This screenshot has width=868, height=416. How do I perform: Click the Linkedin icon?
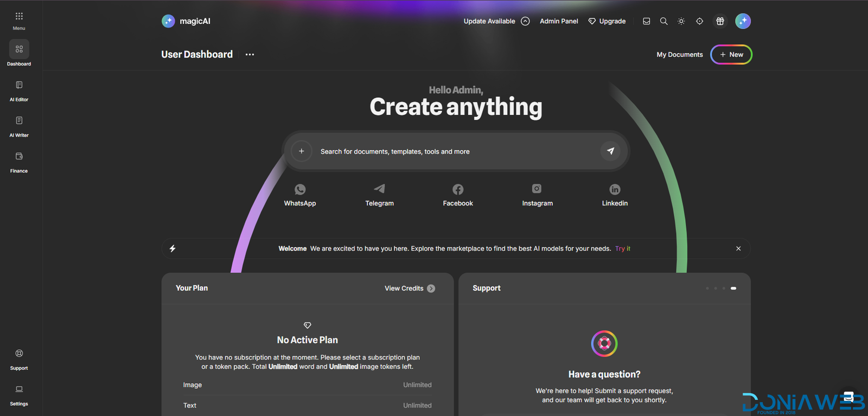click(x=615, y=189)
